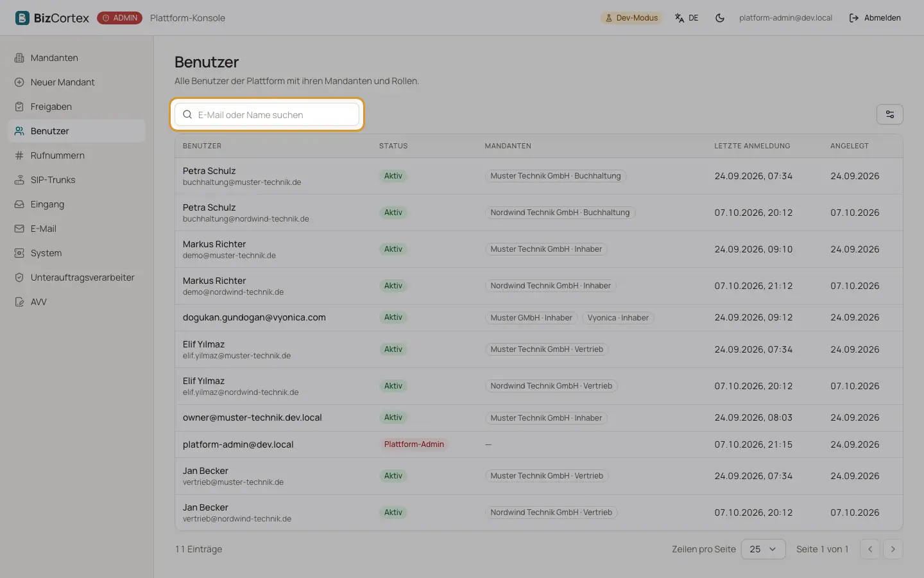Focus the E-Mail oder Name search field
Screen dimensions: 924x578
pos(267,114)
